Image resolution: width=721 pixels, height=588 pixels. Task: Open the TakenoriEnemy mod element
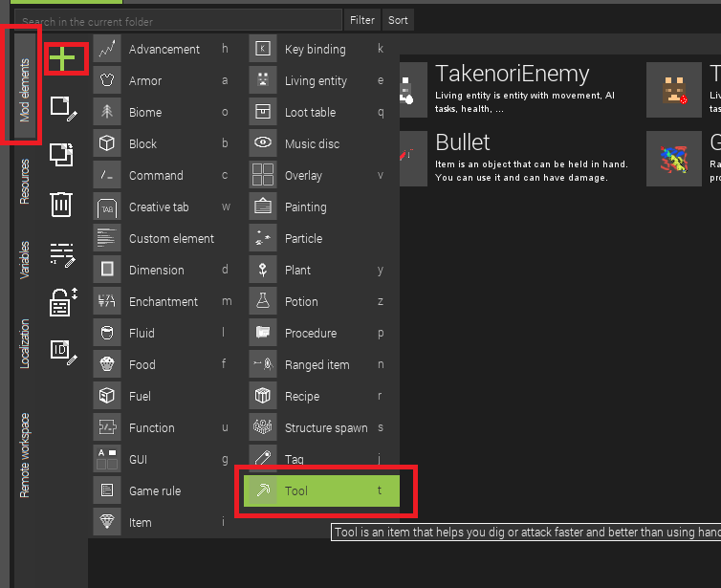click(x=512, y=74)
